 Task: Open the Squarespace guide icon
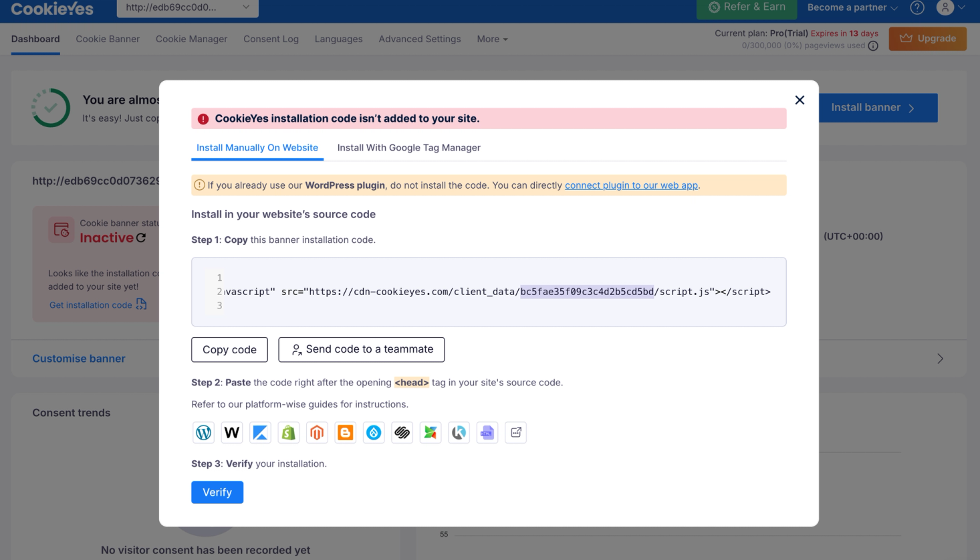(402, 432)
